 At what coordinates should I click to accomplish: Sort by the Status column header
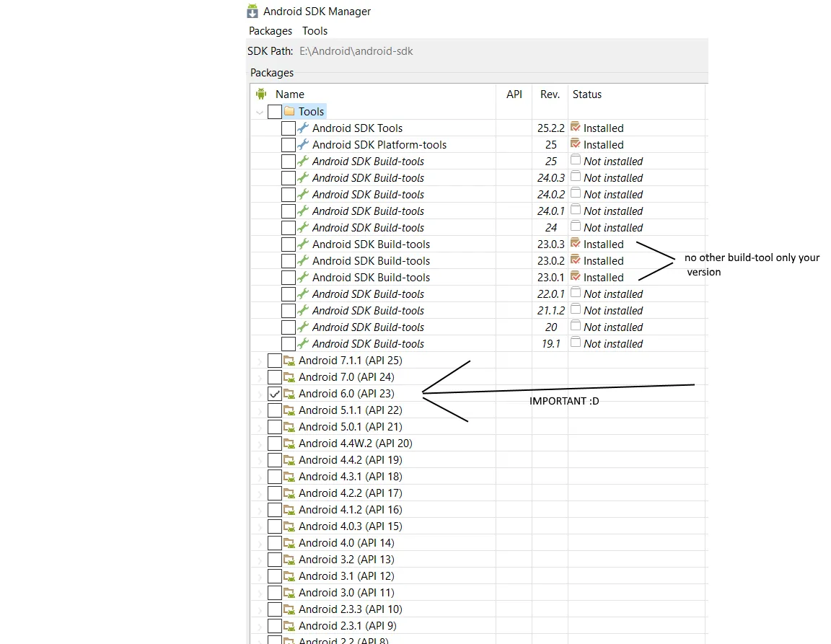point(587,94)
